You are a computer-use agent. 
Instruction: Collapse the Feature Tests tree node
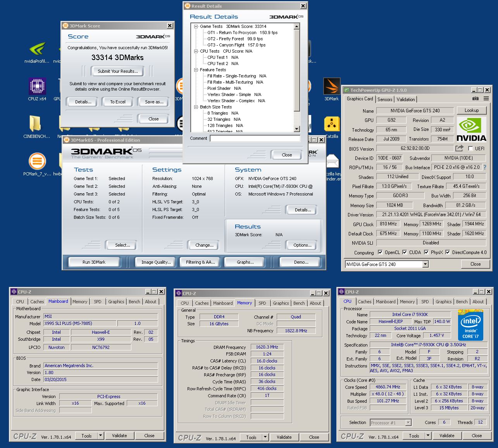click(x=196, y=70)
